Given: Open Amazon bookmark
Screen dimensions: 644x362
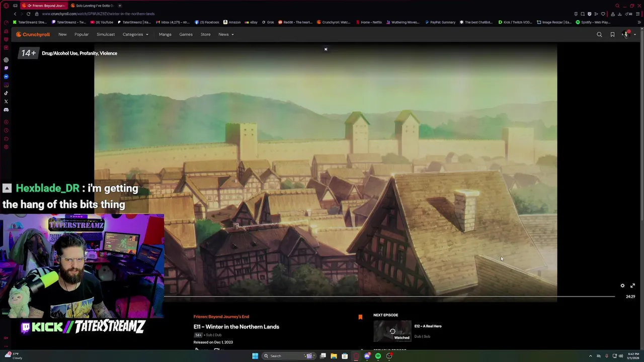Looking at the screenshot, I should 231,22.
